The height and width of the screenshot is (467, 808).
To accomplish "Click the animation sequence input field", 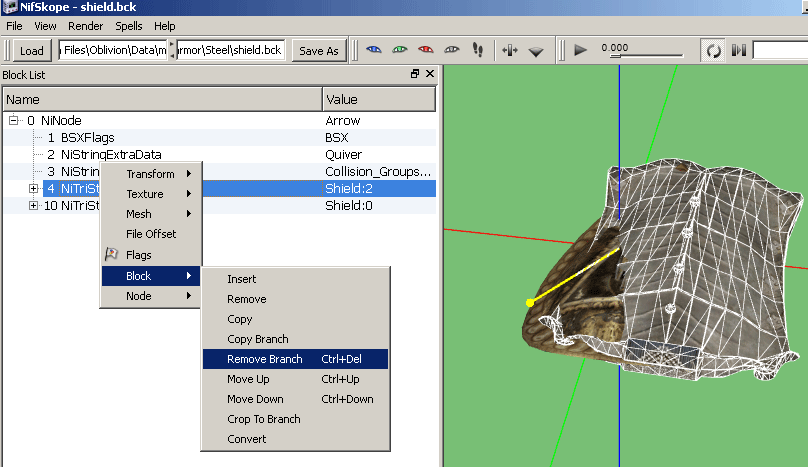I will pyautogui.click(x=780, y=51).
